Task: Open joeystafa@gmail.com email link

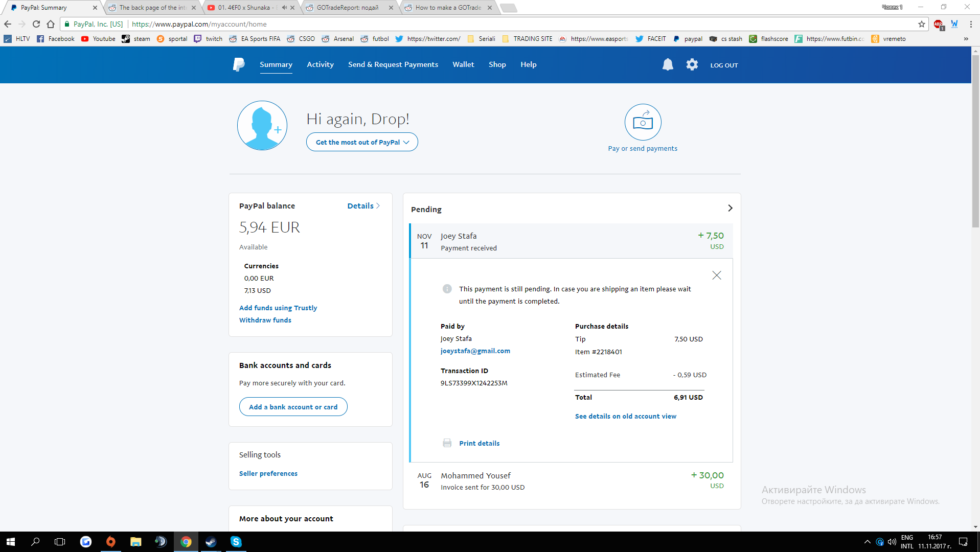Action: click(475, 351)
